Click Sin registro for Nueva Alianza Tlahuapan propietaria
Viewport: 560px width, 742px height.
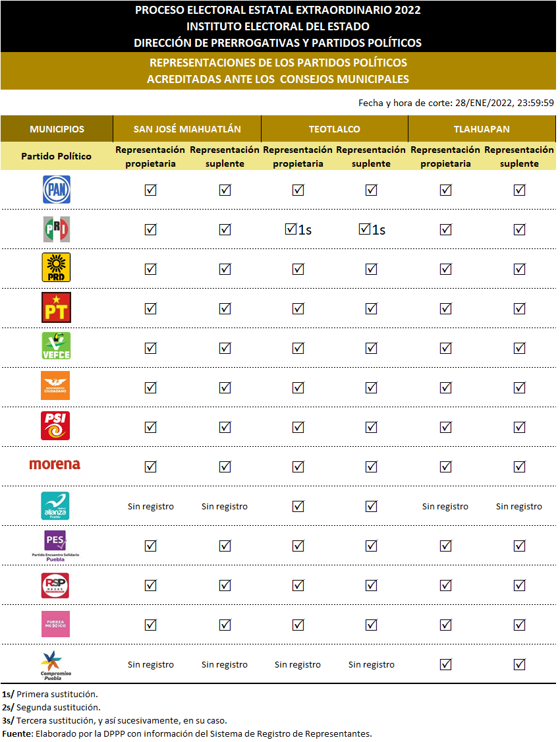[445, 506]
